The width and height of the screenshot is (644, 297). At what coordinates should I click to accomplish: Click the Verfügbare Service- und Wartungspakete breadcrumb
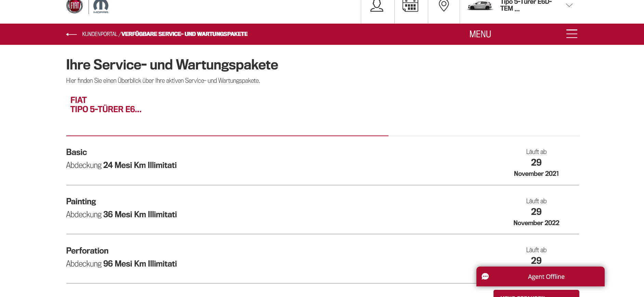point(184,34)
